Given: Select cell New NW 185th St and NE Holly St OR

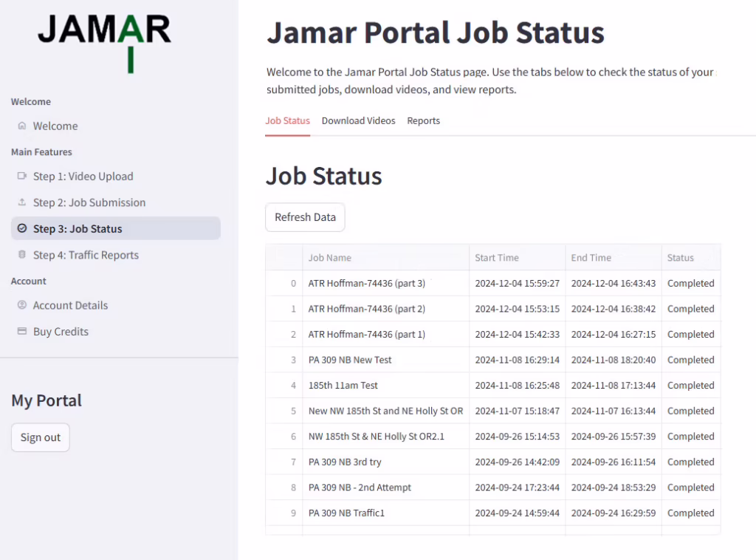Looking at the screenshot, I should pyautogui.click(x=385, y=411).
